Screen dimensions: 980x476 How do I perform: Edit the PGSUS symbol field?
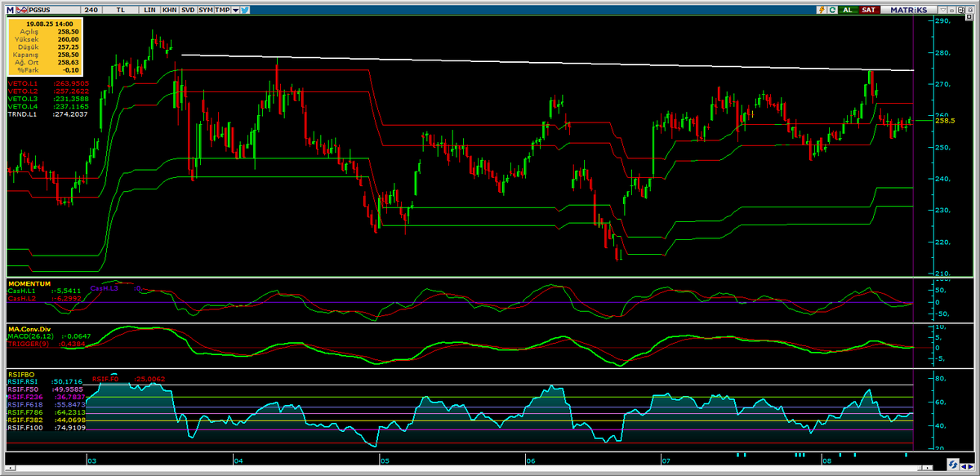pos(53,9)
